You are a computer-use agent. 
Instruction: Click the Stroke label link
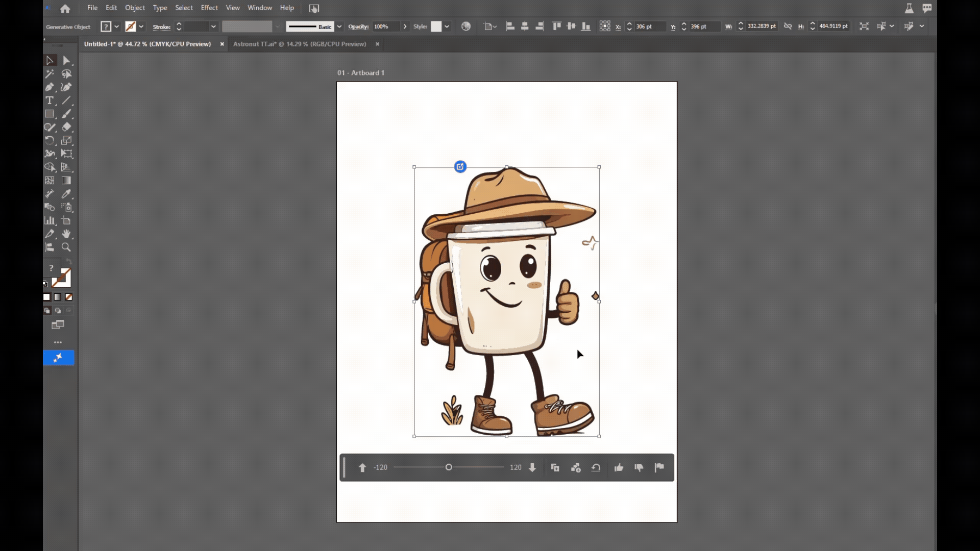click(161, 27)
